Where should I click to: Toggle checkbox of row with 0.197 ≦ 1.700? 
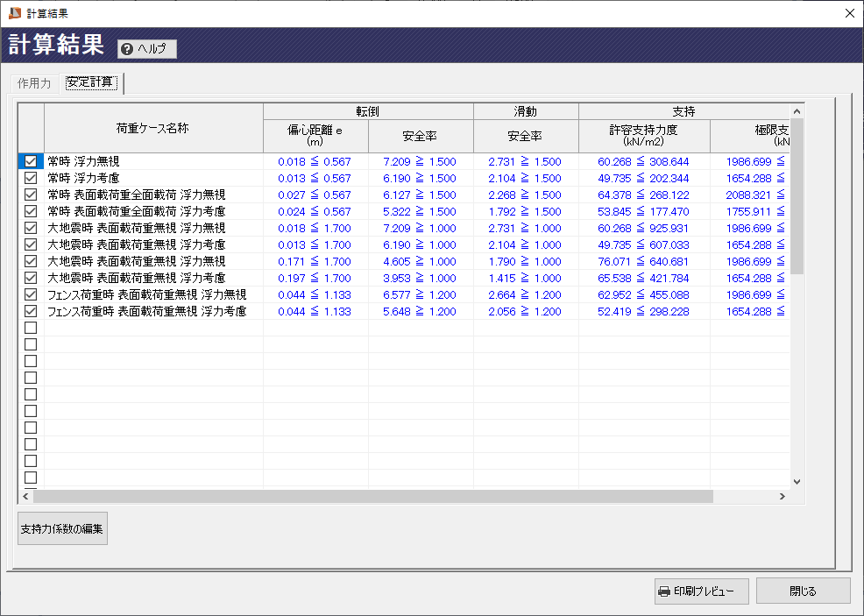[31, 278]
